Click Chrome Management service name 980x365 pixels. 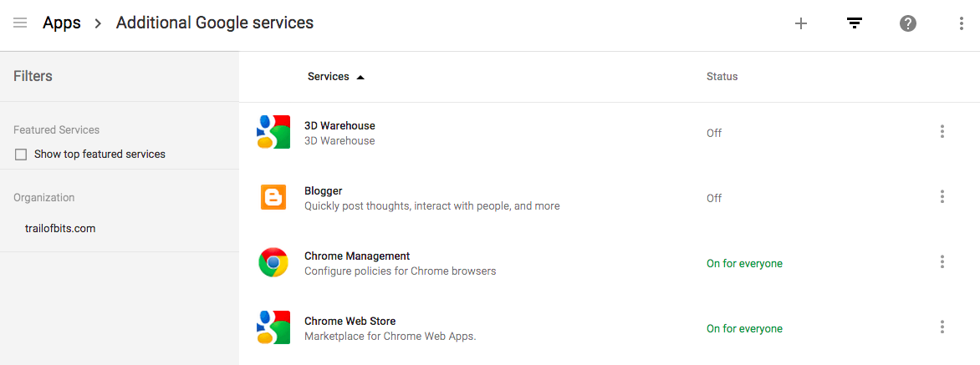pyautogui.click(x=357, y=256)
